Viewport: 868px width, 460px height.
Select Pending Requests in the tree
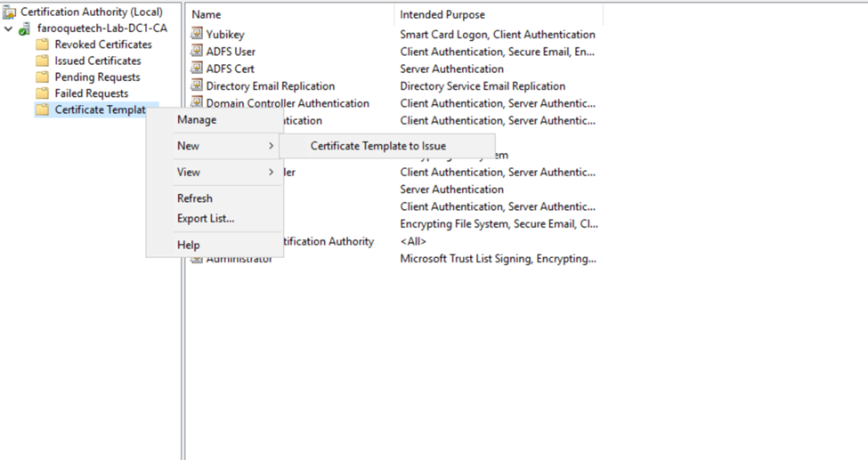tap(97, 77)
